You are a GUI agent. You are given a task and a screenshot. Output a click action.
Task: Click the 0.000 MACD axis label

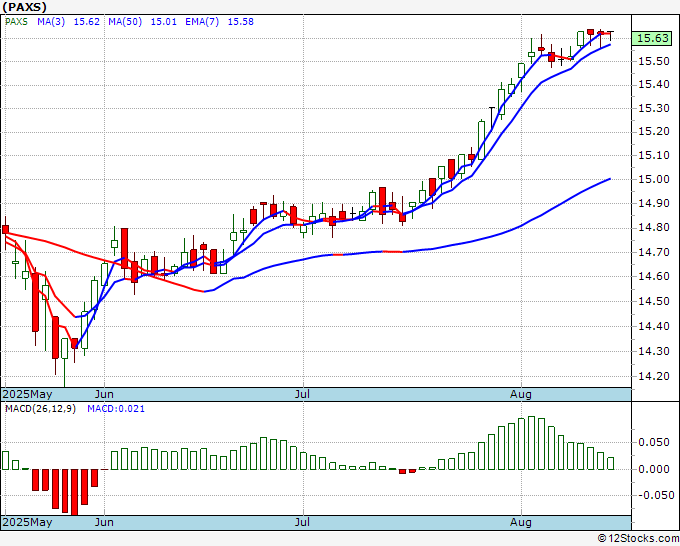coord(654,469)
